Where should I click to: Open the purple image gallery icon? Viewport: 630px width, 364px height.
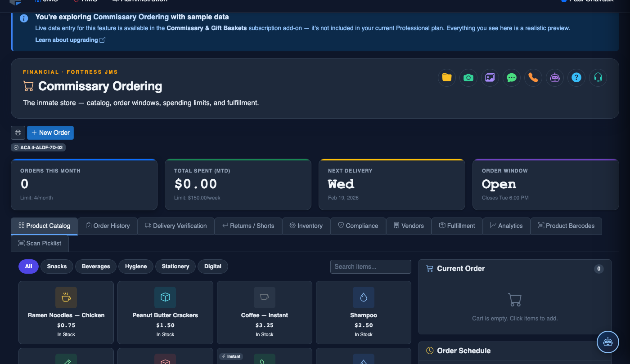coord(490,78)
